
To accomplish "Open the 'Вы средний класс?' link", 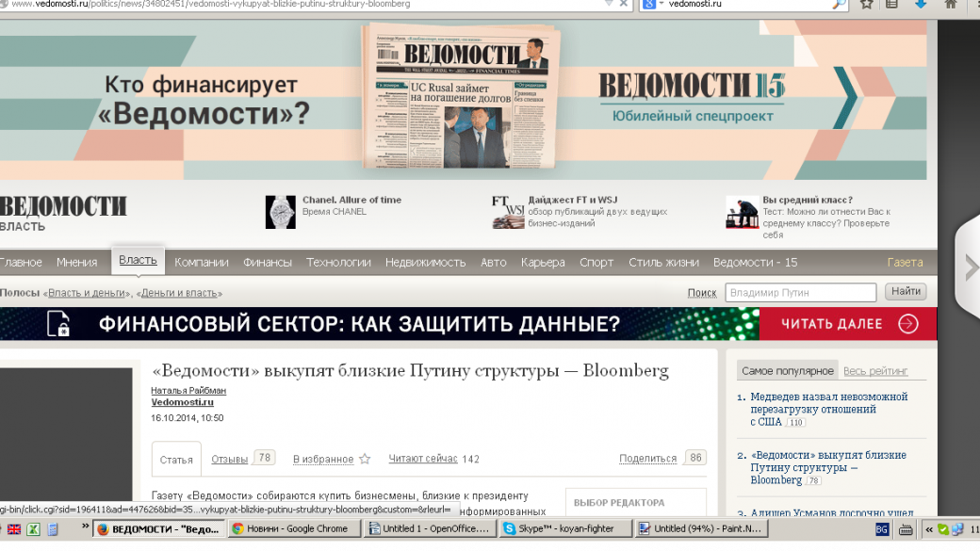I will [x=808, y=200].
